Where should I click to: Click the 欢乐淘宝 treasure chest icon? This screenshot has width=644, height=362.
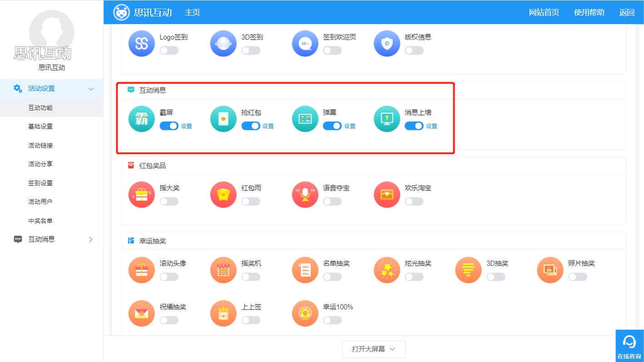pyautogui.click(x=387, y=194)
